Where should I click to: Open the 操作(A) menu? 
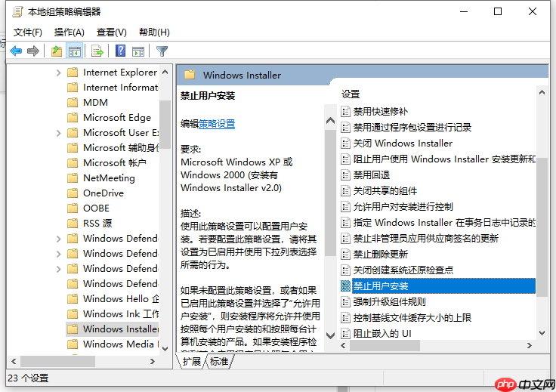(x=69, y=32)
